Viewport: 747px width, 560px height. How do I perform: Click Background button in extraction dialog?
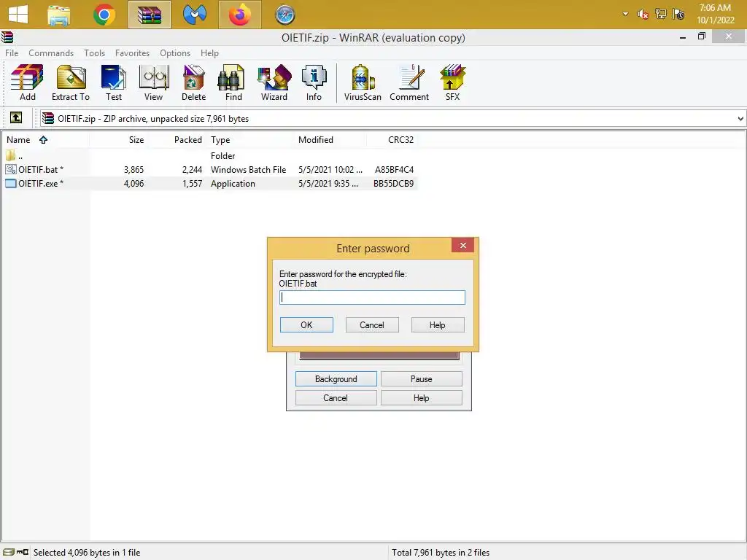[x=336, y=378]
